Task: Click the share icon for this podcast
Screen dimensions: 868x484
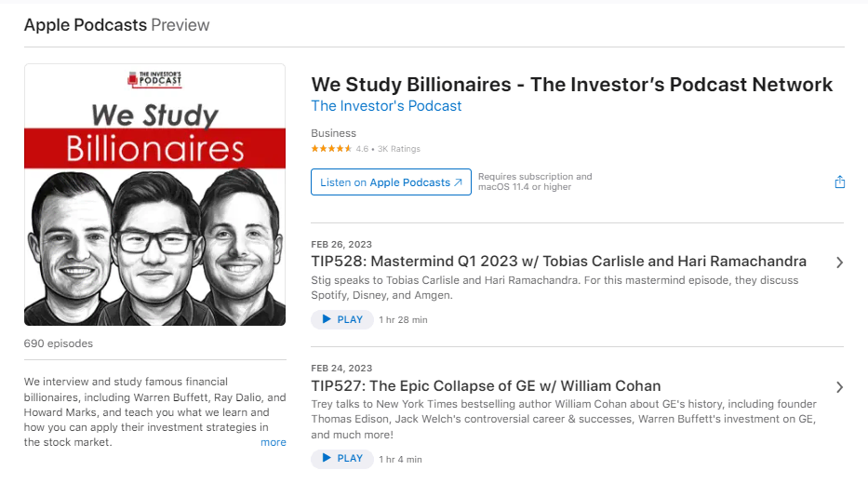Action: (839, 182)
